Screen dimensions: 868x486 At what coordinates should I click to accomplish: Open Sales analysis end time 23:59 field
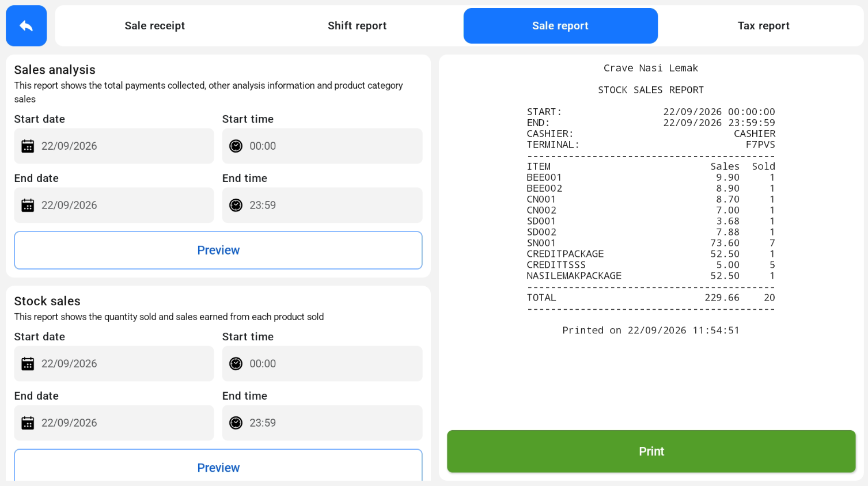tap(322, 206)
